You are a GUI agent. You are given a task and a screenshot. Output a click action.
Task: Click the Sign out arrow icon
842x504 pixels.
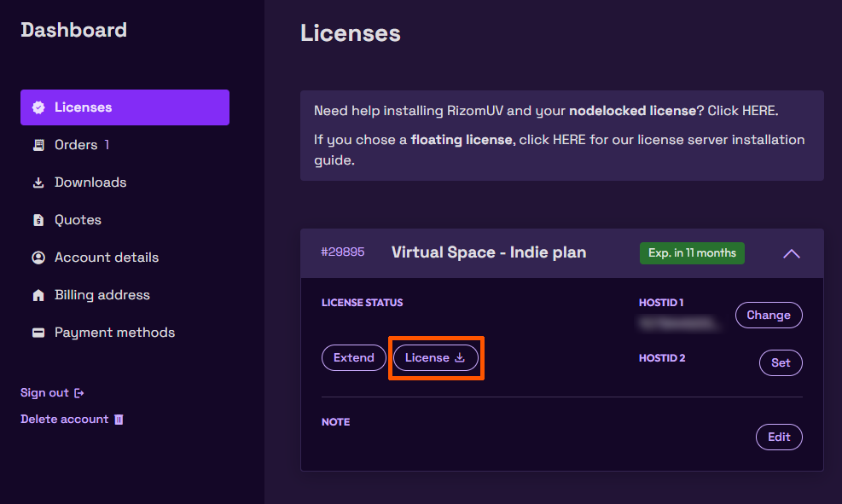click(79, 393)
